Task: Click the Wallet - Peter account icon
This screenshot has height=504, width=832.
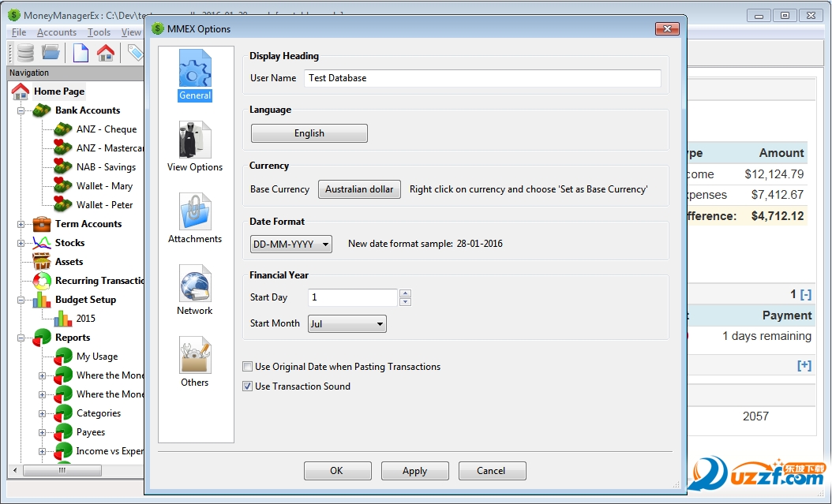Action: 63,204
